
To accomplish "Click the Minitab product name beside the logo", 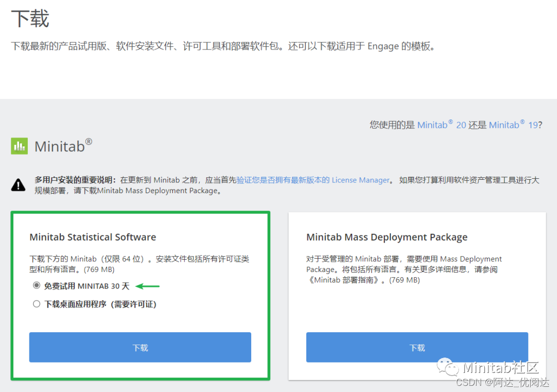I will [63, 146].
